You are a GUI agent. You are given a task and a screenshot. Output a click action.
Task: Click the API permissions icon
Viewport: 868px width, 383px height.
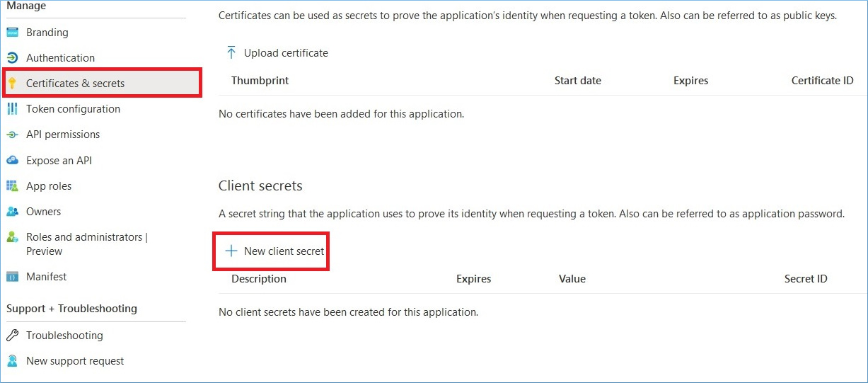point(12,135)
